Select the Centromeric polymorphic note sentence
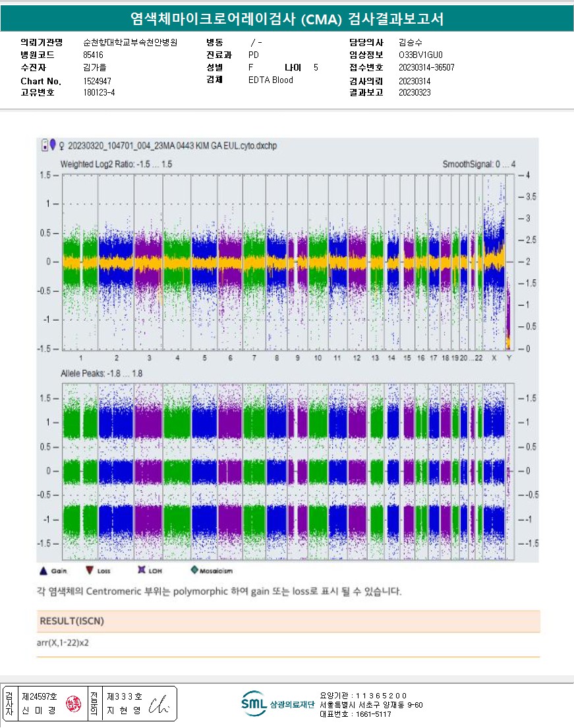The height and width of the screenshot is (728, 574). pos(219,592)
